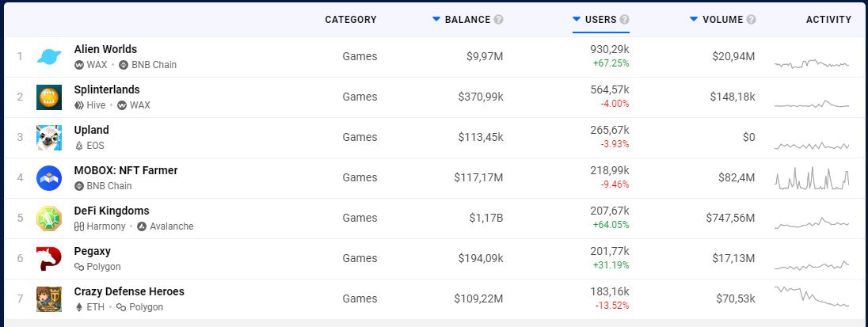Image resolution: width=868 pixels, height=327 pixels.
Task: Click the Crazy Defense Heroes icon
Action: pos(49,299)
